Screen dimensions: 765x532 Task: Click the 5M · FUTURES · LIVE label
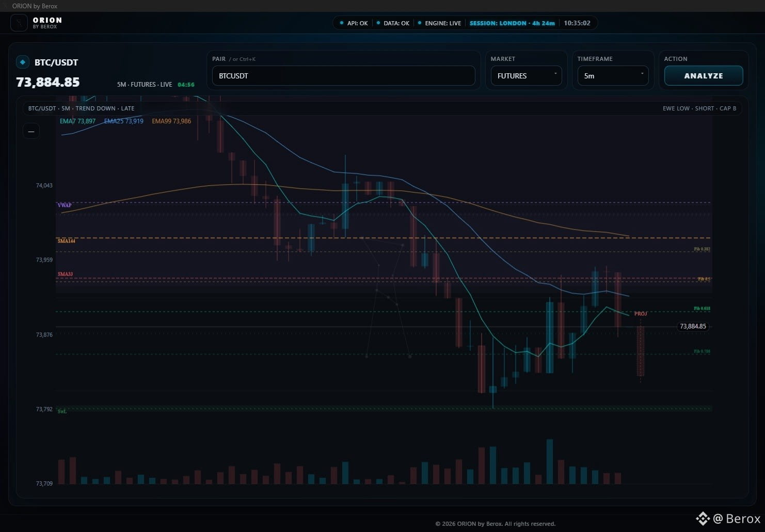tap(145, 85)
